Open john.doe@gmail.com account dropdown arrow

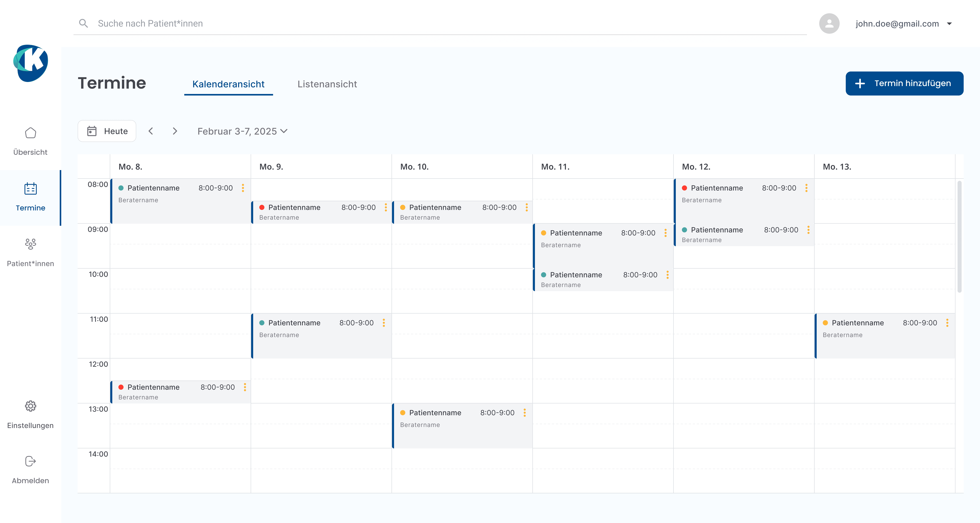[949, 24]
